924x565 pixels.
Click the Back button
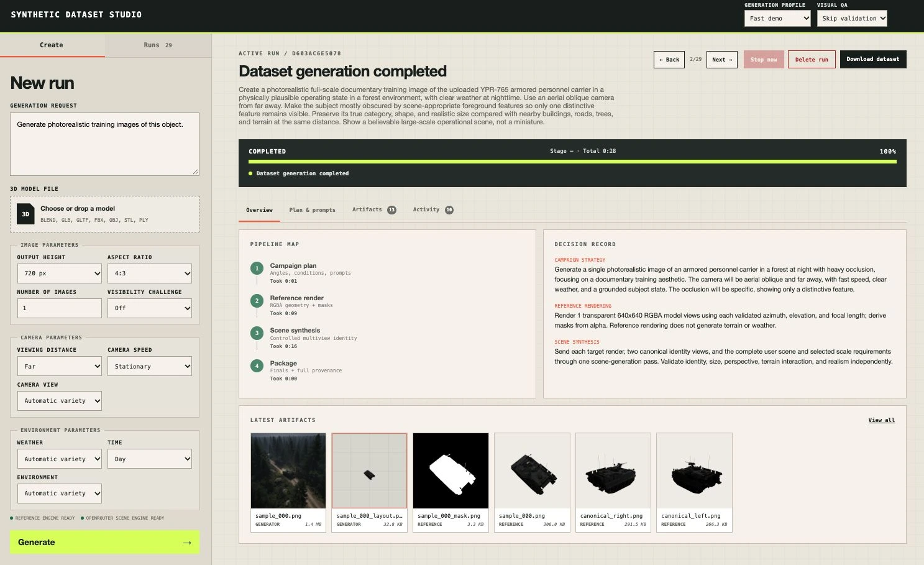click(x=669, y=60)
